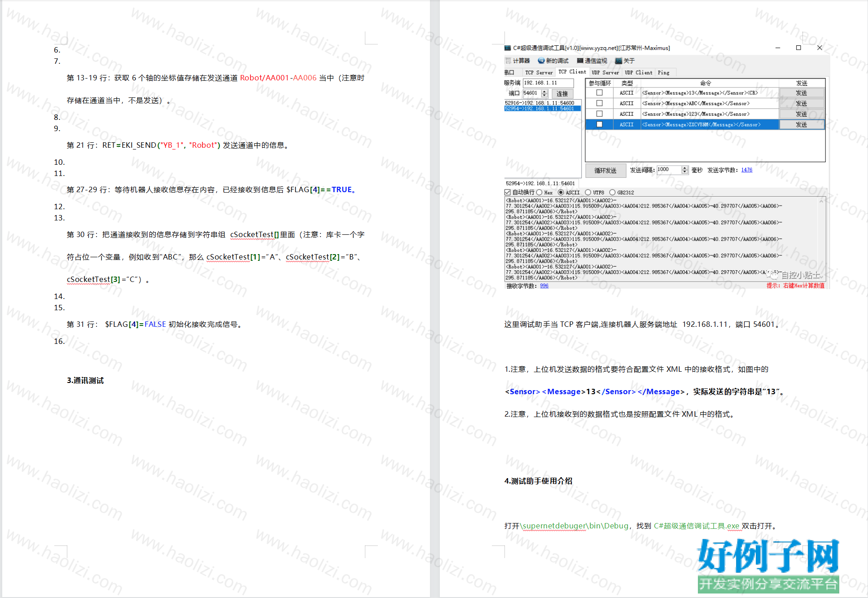Click the 4.测试助手使用介绍 section heading
This screenshot has height=598, width=868.
(538, 481)
